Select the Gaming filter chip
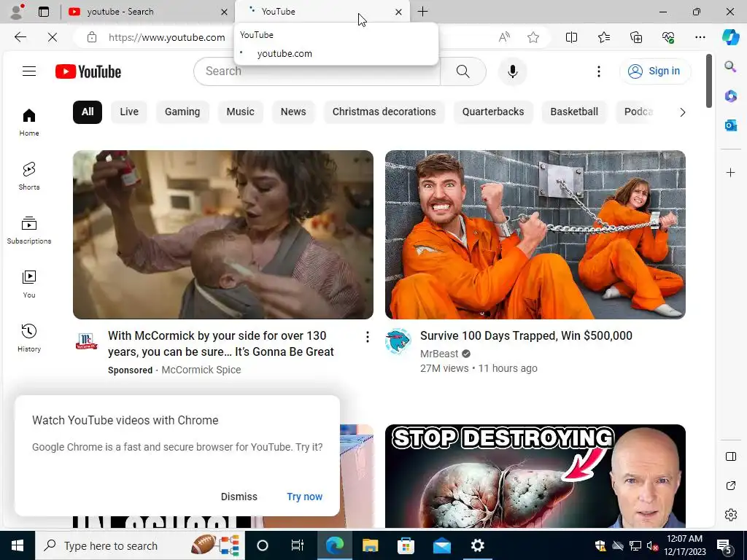The width and height of the screenshot is (747, 560). pos(182,112)
